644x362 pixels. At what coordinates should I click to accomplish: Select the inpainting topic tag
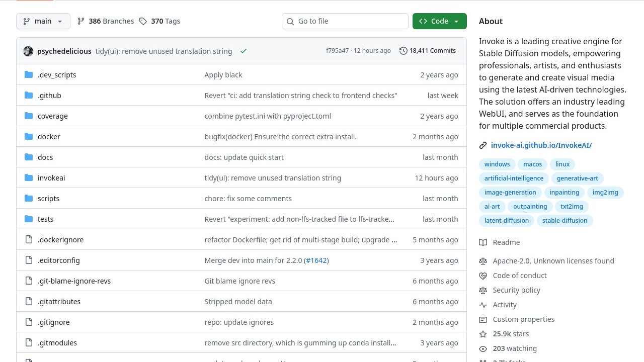pos(564,192)
